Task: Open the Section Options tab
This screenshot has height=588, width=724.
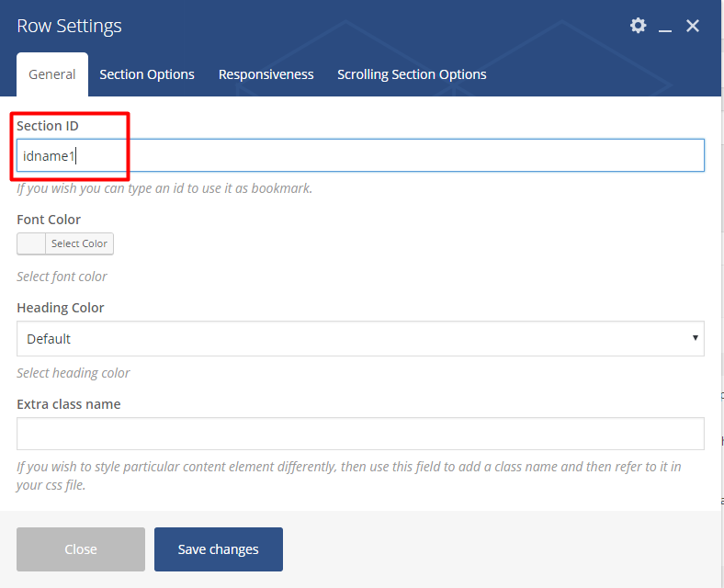Action: click(x=147, y=74)
